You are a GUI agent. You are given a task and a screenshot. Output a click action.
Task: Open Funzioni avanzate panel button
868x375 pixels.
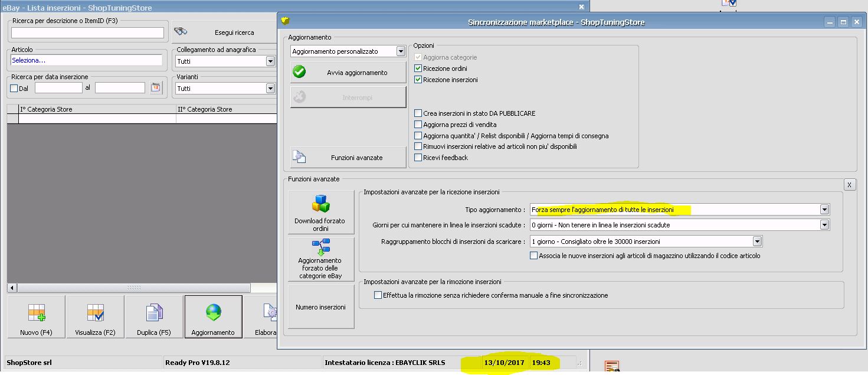348,157
